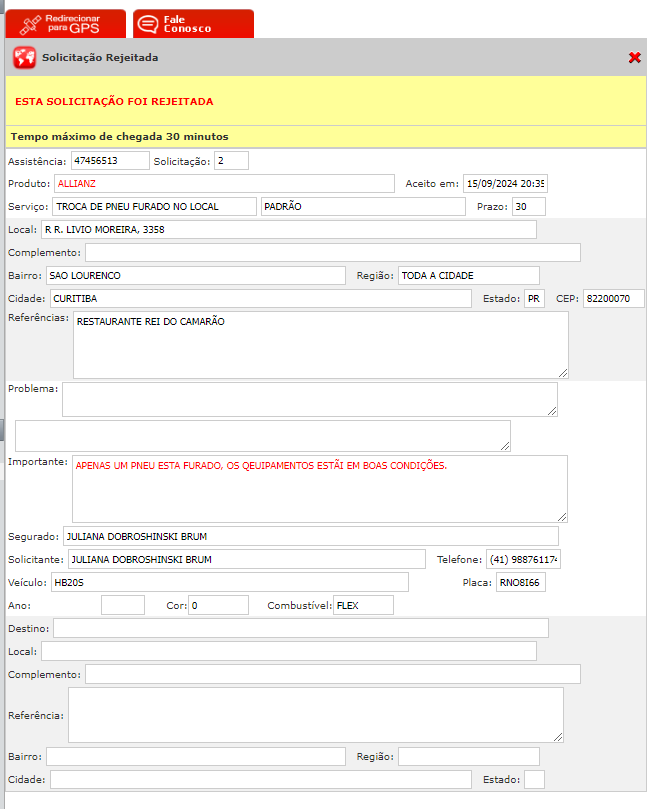
Task: Click the Região field TODA A CIDADE
Action: [x=469, y=276]
